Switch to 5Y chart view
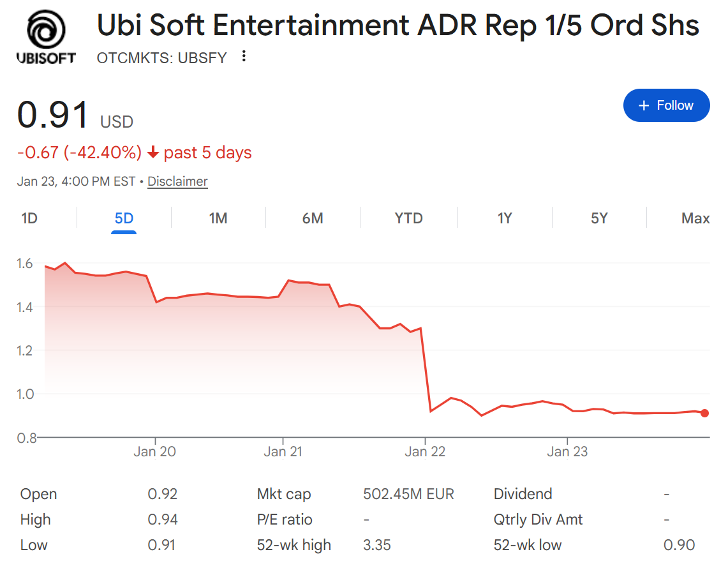 [x=598, y=218]
